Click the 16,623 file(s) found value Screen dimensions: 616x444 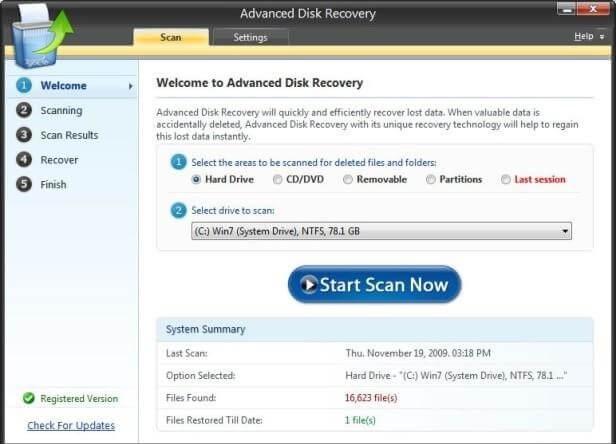tap(371, 398)
